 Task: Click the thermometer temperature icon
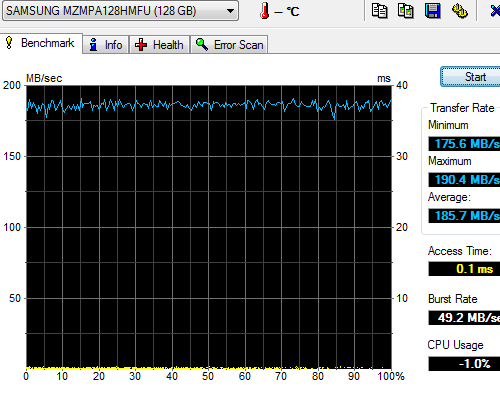(x=265, y=11)
